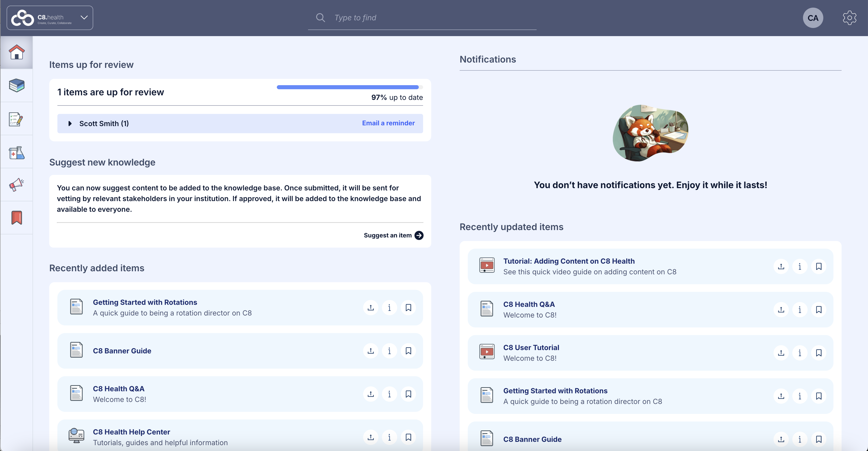Show info for Tutorial: Adding Content on C8 Health
868x451 pixels.
pyautogui.click(x=800, y=266)
